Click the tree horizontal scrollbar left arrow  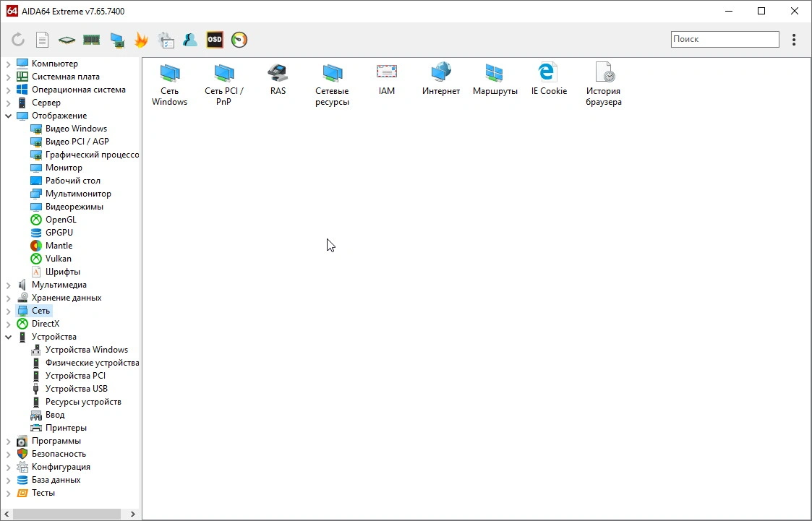point(7,514)
